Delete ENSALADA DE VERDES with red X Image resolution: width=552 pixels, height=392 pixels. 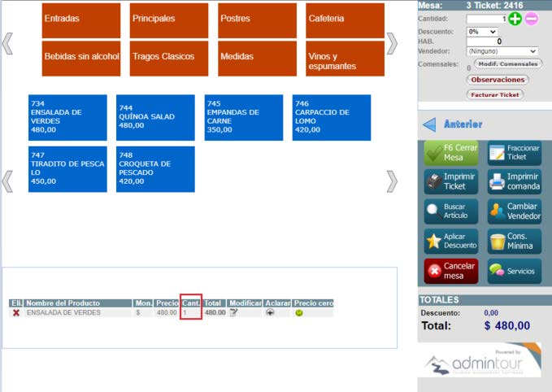15,312
